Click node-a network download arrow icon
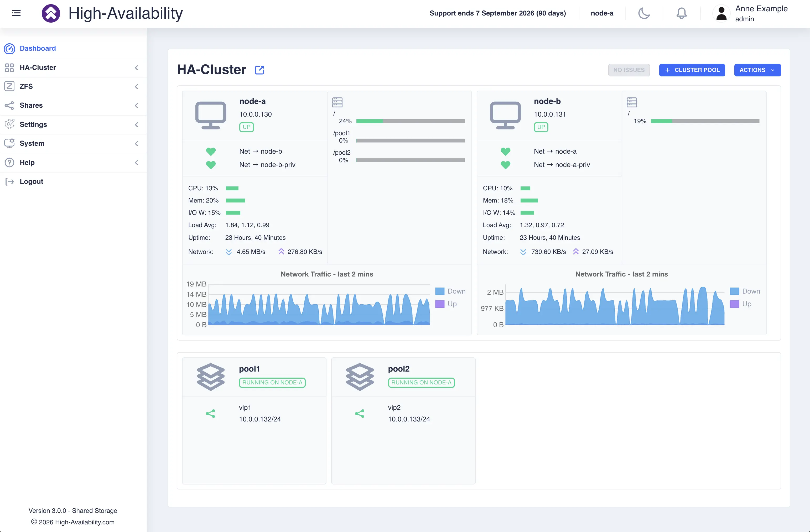810x532 pixels. point(229,252)
